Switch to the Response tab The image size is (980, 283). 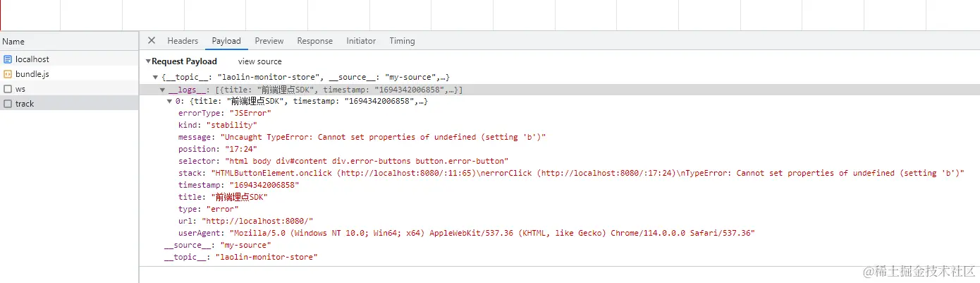pyautogui.click(x=314, y=41)
